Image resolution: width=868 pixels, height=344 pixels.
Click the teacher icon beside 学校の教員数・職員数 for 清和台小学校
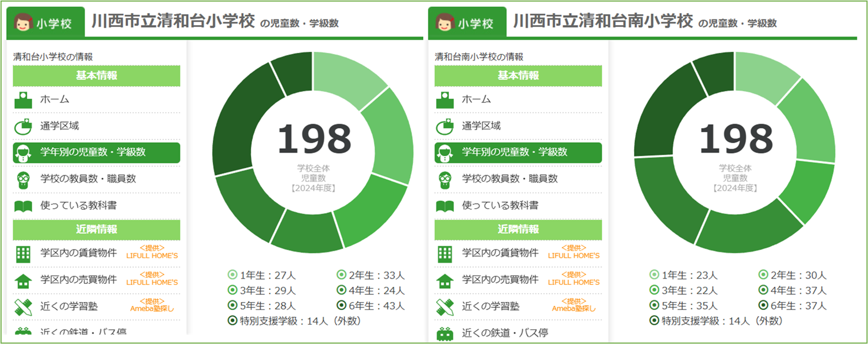coord(23,179)
